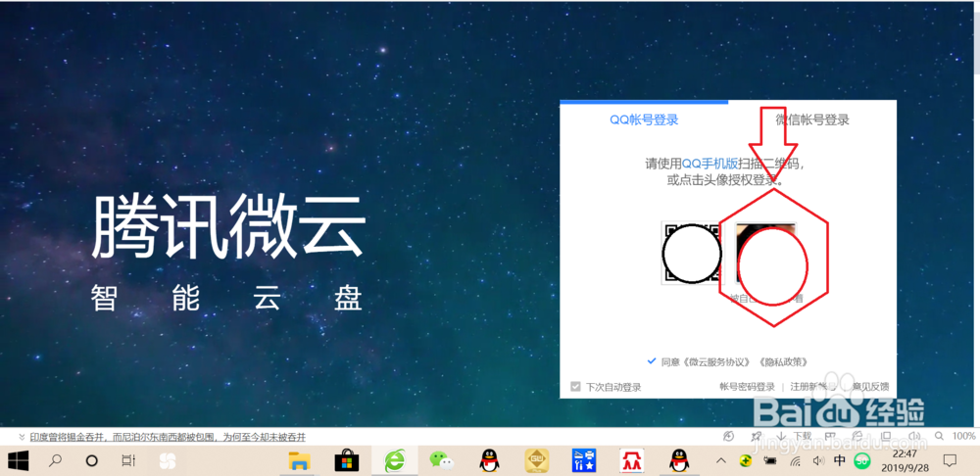Choose 帐号密码登录 to log in by password
This screenshot has width=980, height=476.
click(x=747, y=387)
